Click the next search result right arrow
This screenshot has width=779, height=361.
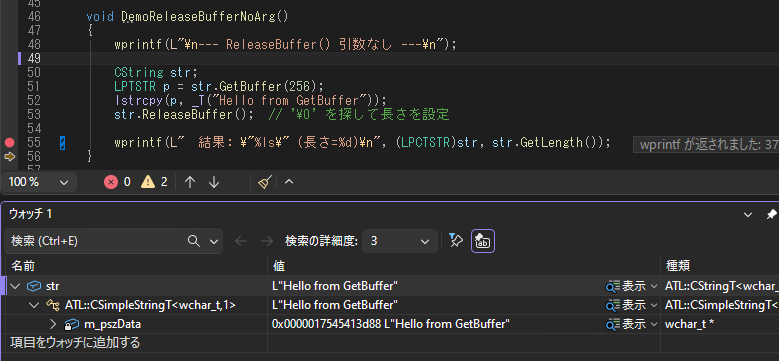pyautogui.click(x=267, y=241)
